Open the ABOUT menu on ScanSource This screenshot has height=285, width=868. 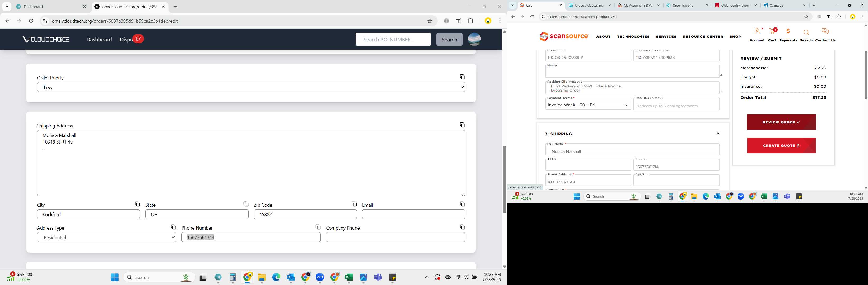603,37
